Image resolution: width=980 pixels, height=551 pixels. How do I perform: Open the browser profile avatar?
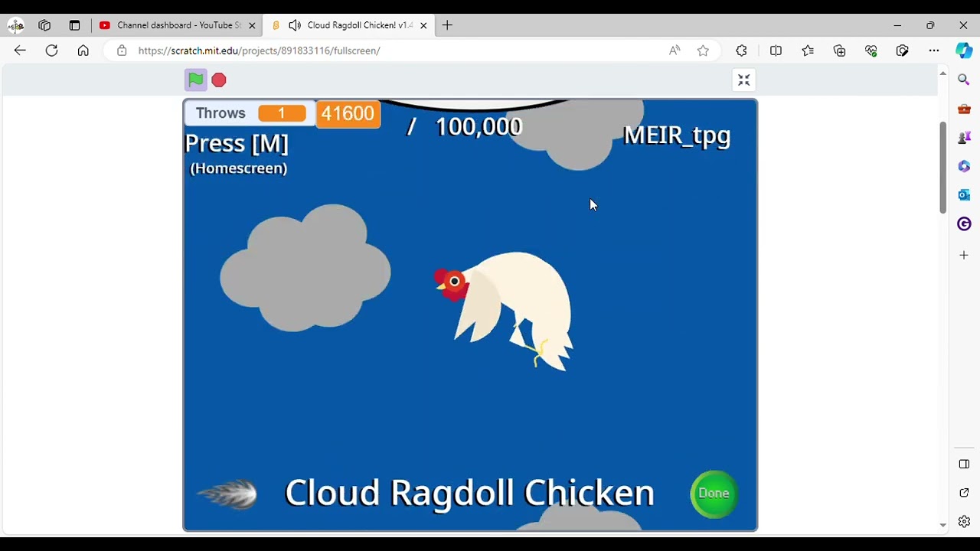coord(15,25)
